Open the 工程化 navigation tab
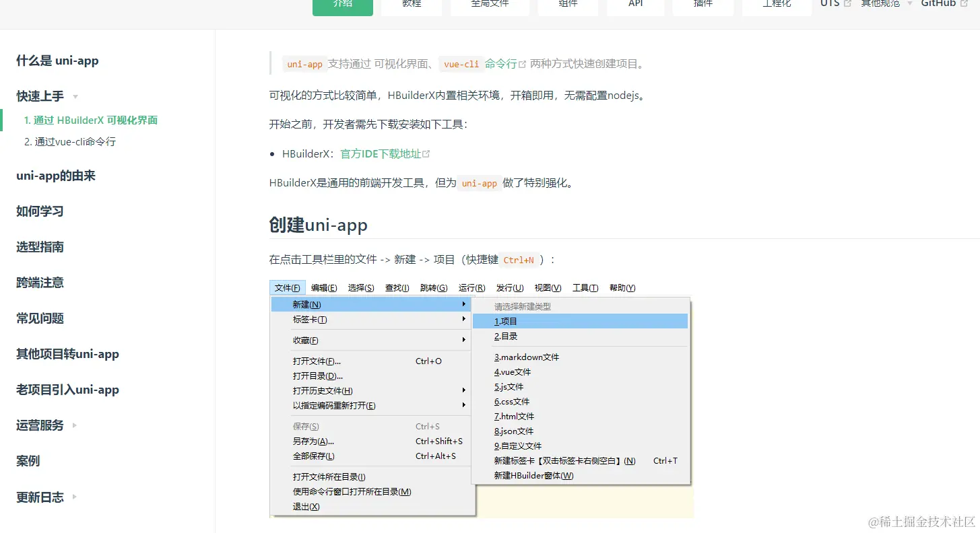 pyautogui.click(x=777, y=5)
